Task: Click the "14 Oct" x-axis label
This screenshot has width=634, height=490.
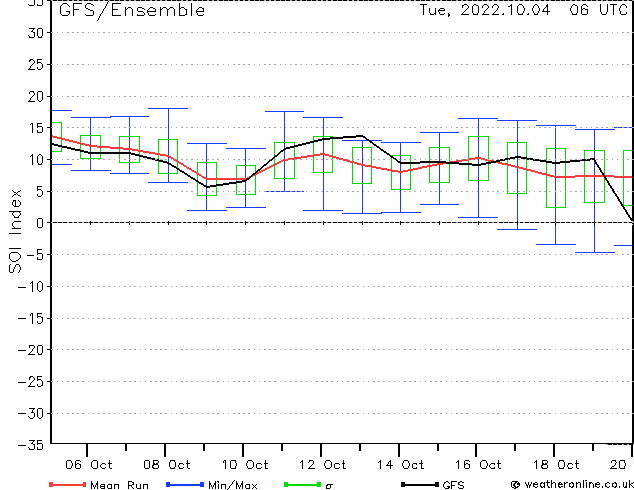Action: 401,465
